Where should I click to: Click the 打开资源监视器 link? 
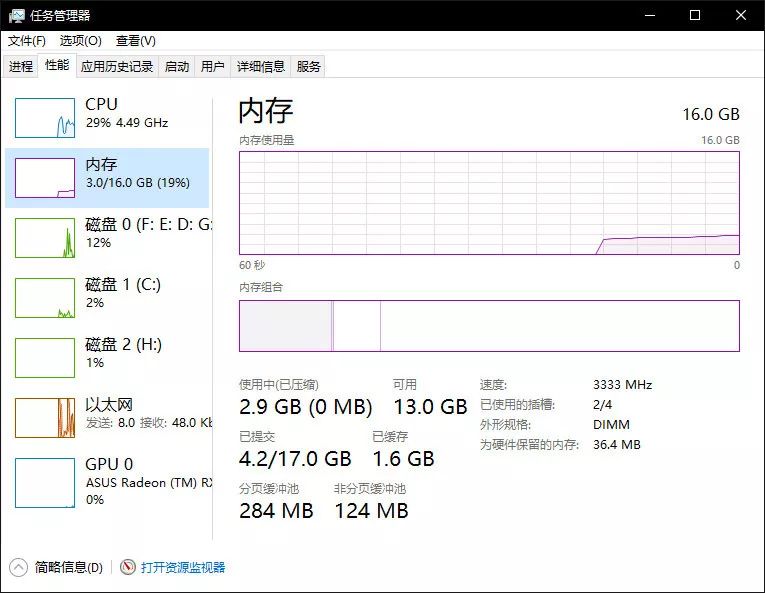coord(183,567)
